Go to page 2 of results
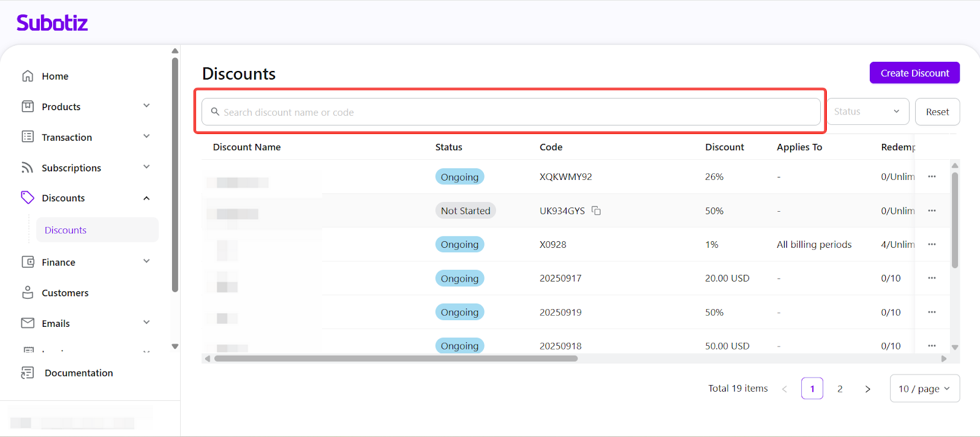 click(x=840, y=389)
